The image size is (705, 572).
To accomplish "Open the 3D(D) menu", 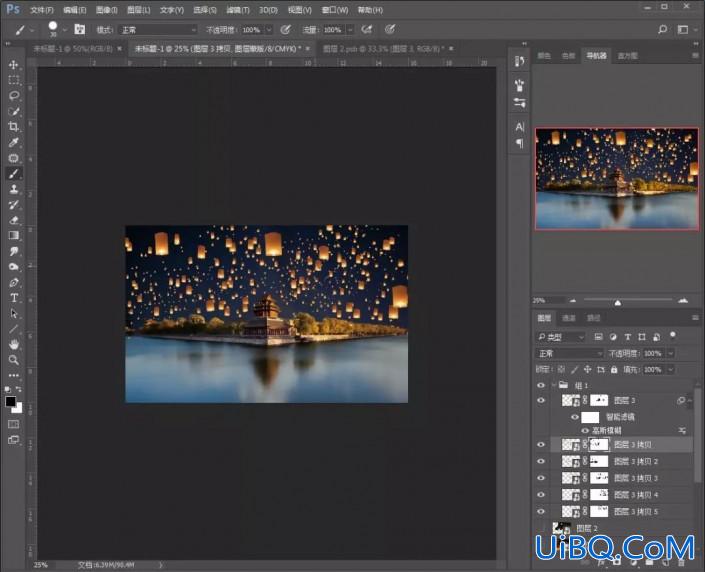I will click(x=268, y=9).
